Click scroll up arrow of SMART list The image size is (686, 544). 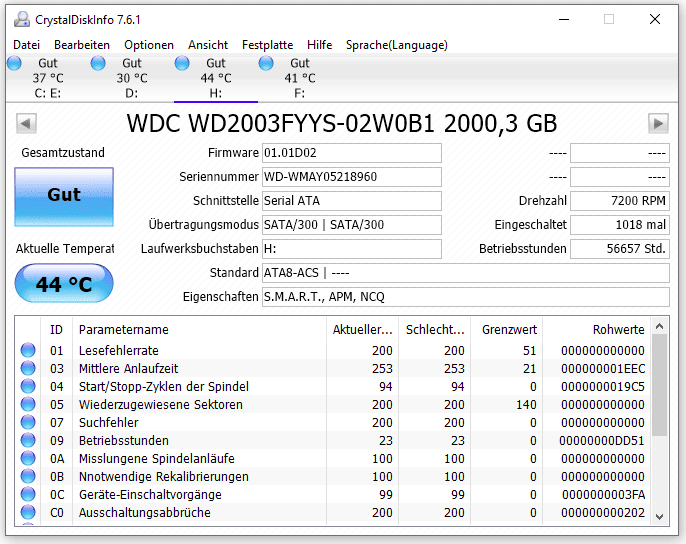pyautogui.click(x=660, y=326)
